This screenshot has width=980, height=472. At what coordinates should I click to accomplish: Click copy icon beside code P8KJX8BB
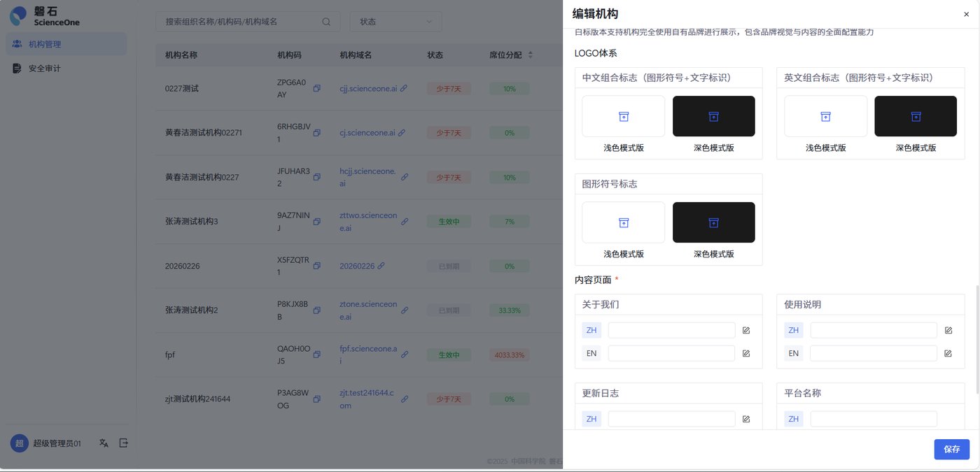(x=316, y=310)
